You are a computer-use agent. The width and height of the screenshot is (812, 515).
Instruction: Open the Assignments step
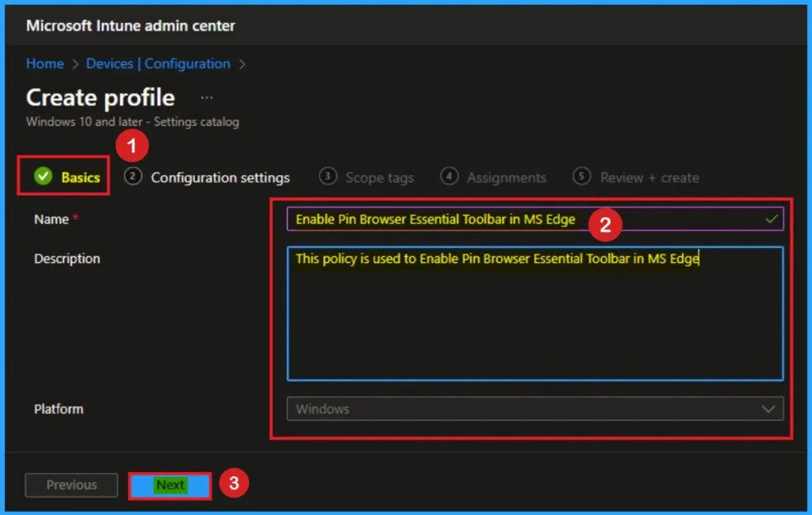coord(493,177)
